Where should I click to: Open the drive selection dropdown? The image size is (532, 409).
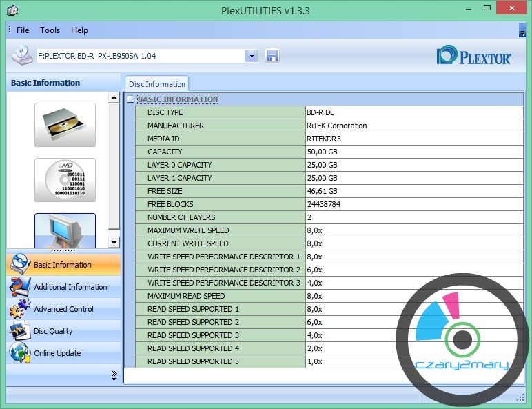coord(252,56)
